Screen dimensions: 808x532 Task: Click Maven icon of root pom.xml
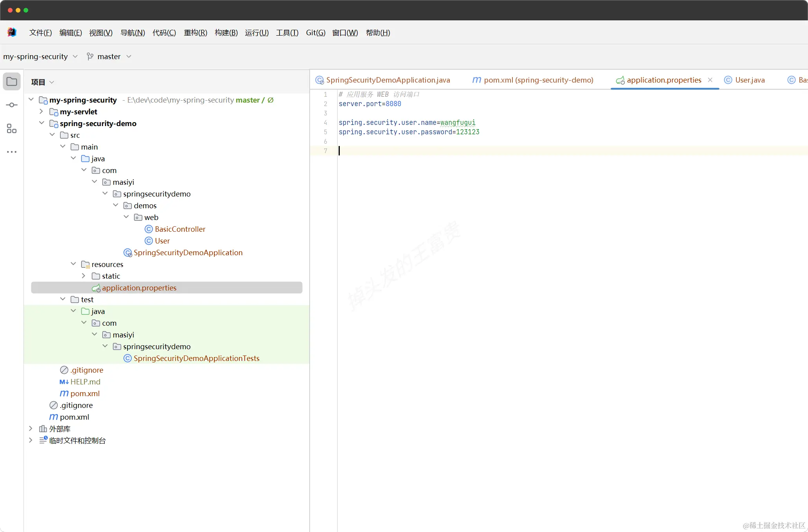click(54, 417)
